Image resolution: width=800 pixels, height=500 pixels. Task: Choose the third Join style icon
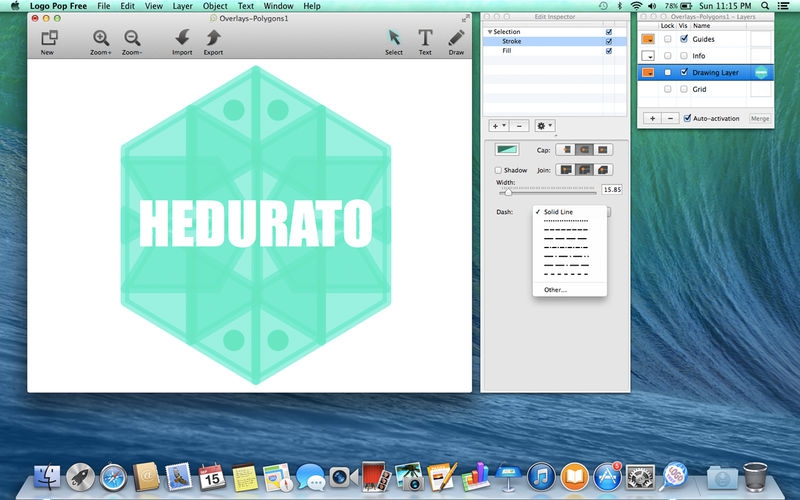coord(603,169)
